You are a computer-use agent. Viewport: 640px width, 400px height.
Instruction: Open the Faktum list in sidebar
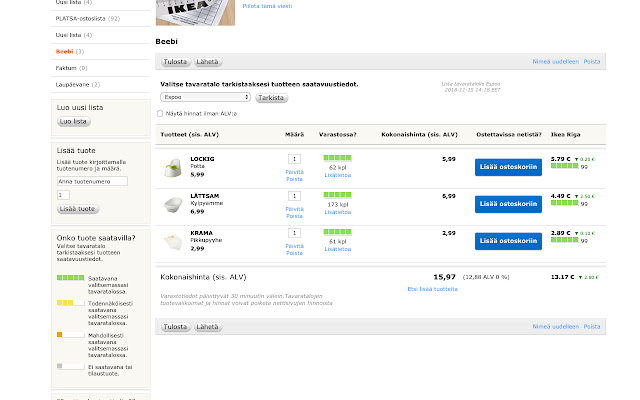click(66, 67)
